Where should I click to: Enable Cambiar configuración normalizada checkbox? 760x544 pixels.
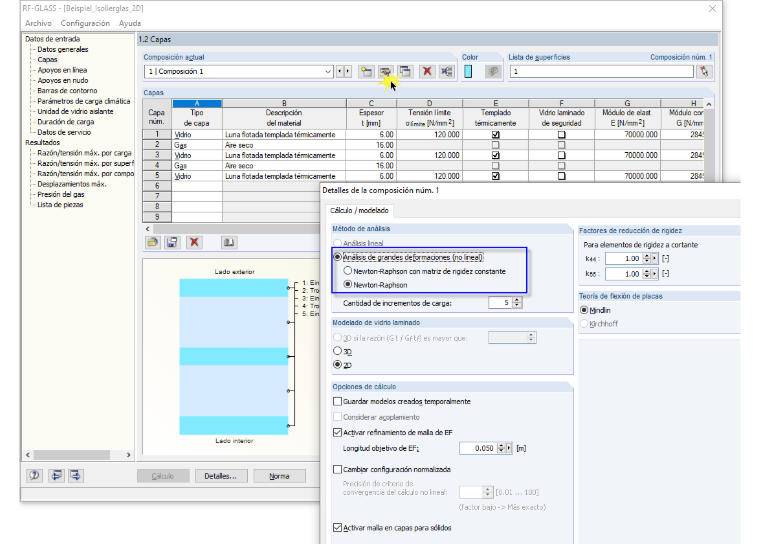tap(337, 469)
